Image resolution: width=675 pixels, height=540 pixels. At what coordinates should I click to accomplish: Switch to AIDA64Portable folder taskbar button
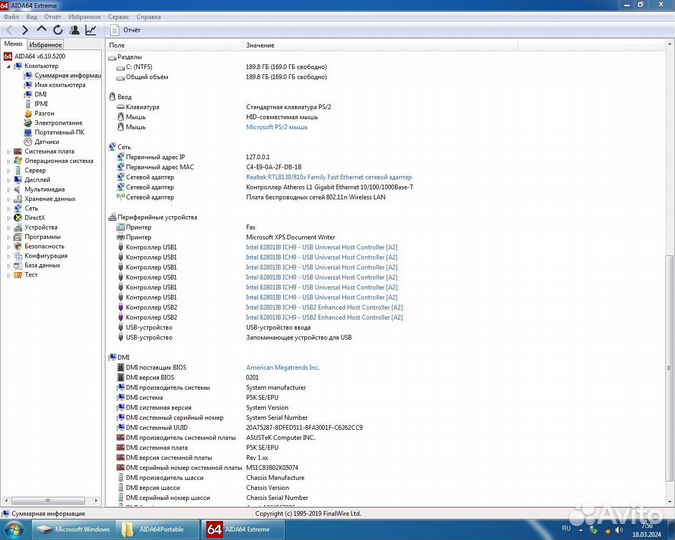pos(158,529)
